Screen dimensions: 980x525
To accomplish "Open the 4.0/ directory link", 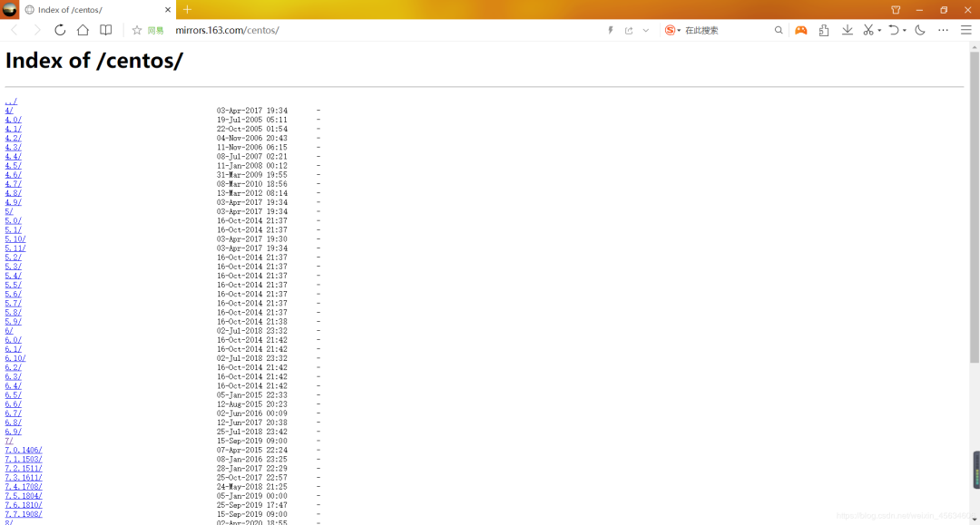I will pos(13,120).
